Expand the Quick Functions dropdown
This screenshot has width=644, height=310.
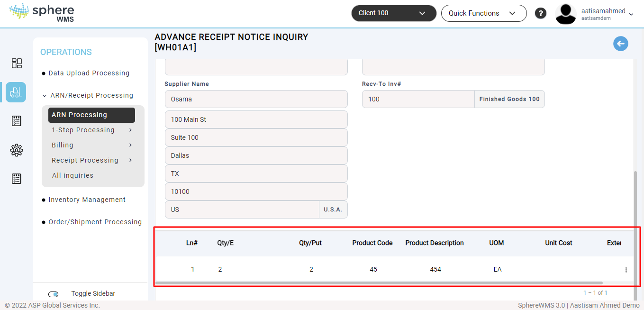click(x=483, y=13)
